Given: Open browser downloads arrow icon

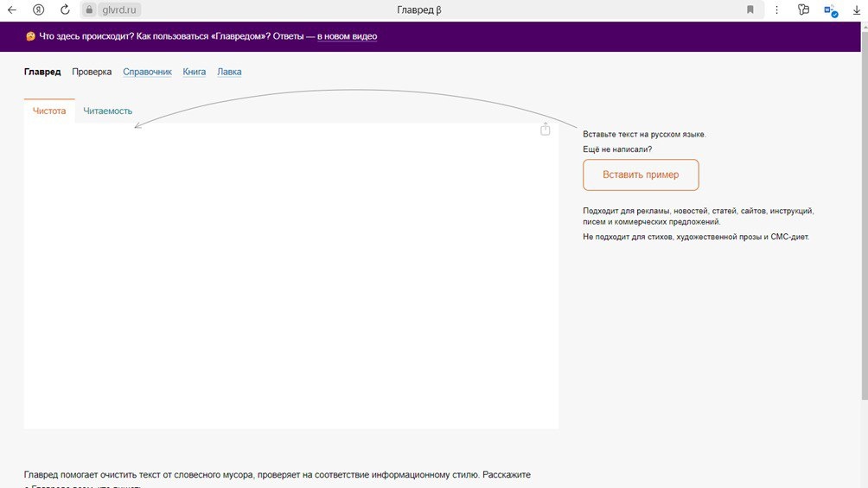Looking at the screenshot, I should click(857, 10).
